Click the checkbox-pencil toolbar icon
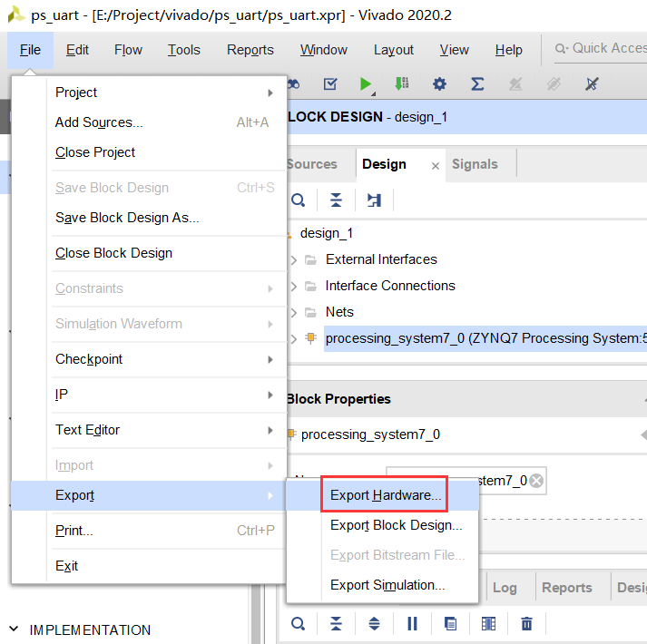647x644 pixels. (330, 84)
